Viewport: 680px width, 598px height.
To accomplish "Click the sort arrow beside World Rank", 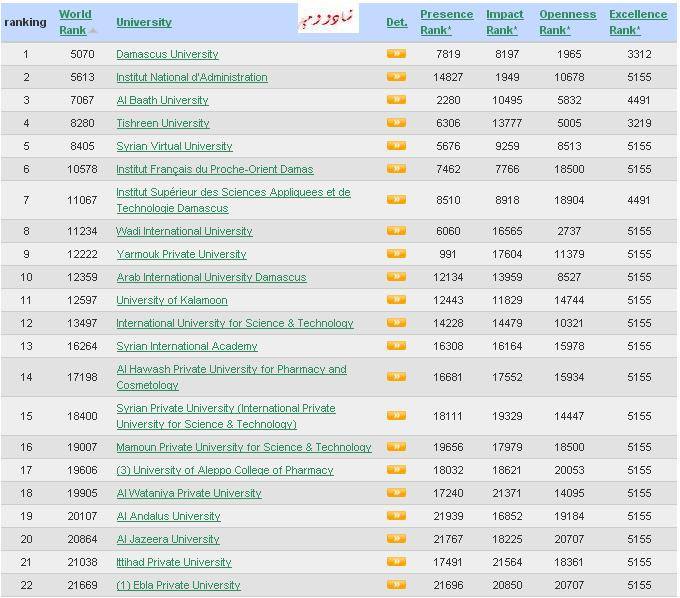I will 93,31.
